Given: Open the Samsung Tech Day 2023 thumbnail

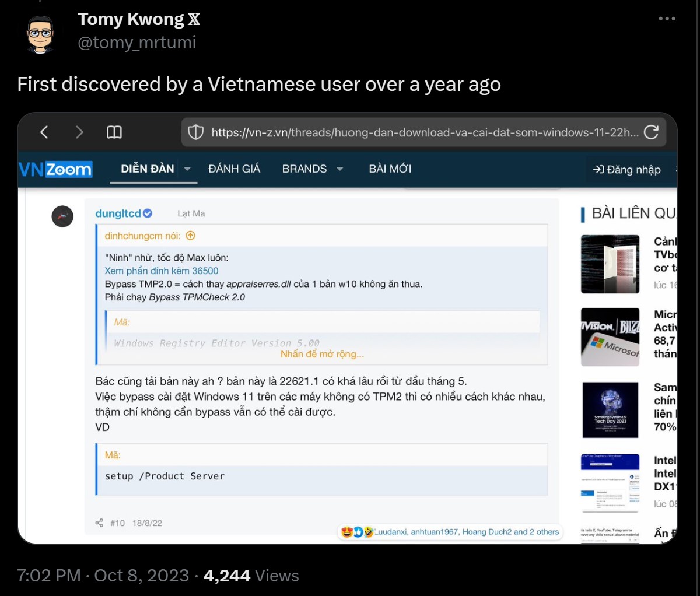Looking at the screenshot, I should tap(610, 410).
